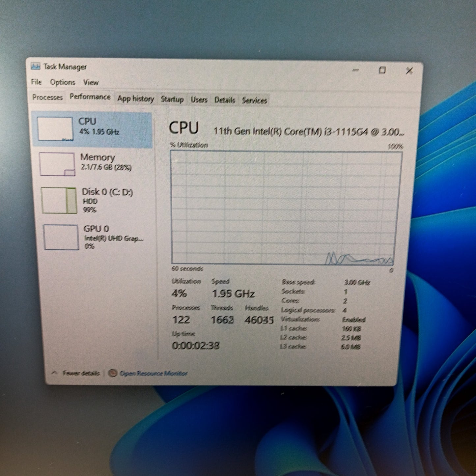Click the Fewer details chevron icon
Screen dimensions: 476x476
pos(55,373)
